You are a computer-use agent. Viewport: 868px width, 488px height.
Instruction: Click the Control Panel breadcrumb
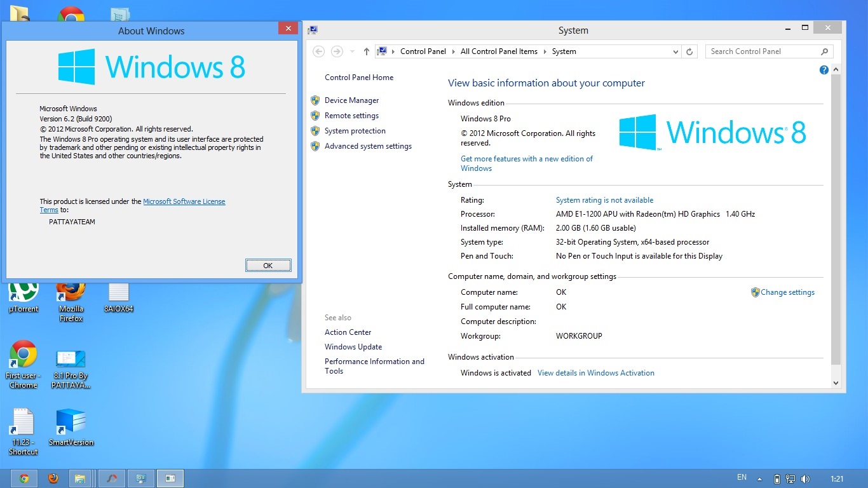[423, 51]
